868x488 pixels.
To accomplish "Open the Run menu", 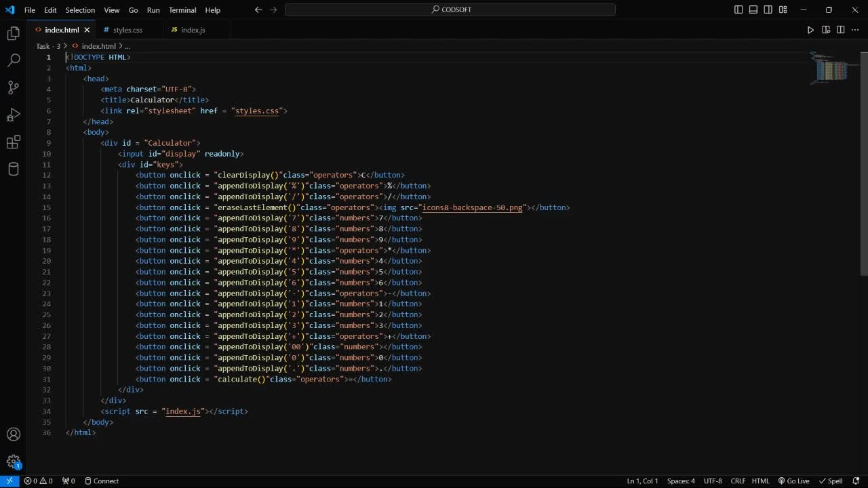I will click(153, 10).
